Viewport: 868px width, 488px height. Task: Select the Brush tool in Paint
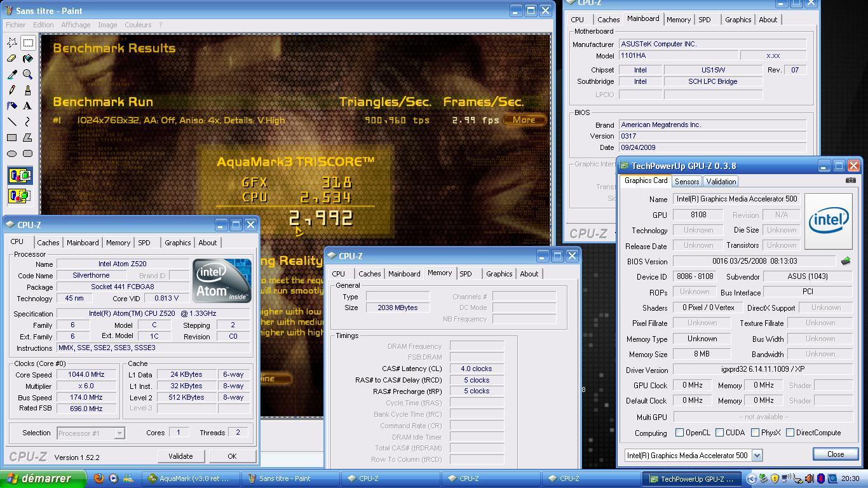click(x=28, y=90)
